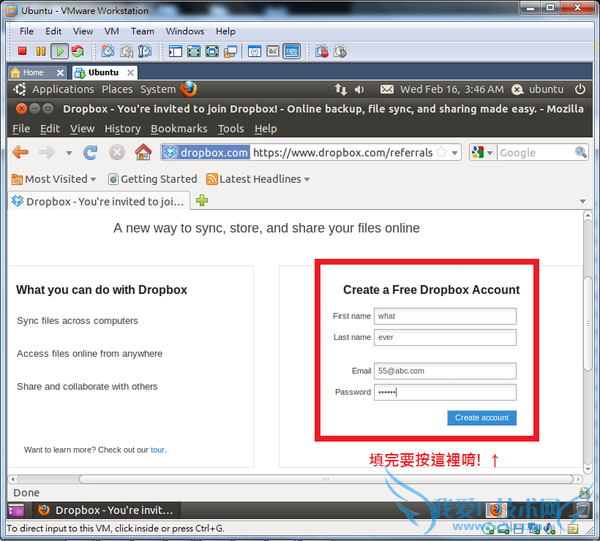Open the snapshot manager icon
The image size is (600, 541).
coord(145,51)
